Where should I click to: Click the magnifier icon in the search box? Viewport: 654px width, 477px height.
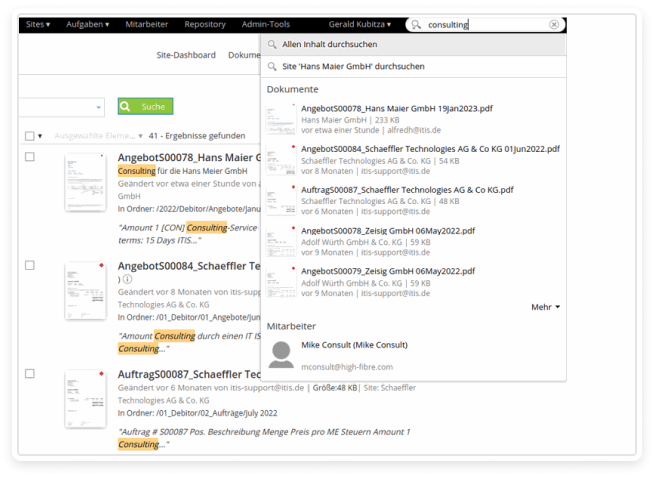click(x=416, y=24)
